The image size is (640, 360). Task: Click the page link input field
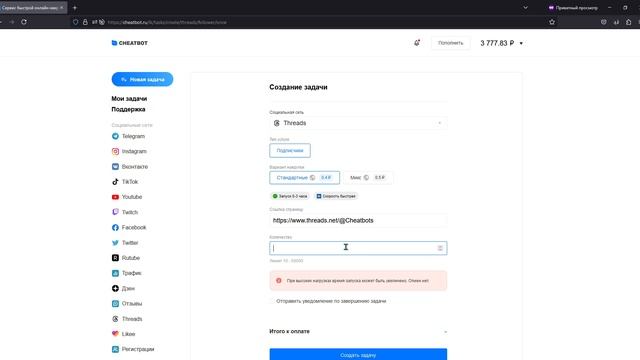[358, 220]
